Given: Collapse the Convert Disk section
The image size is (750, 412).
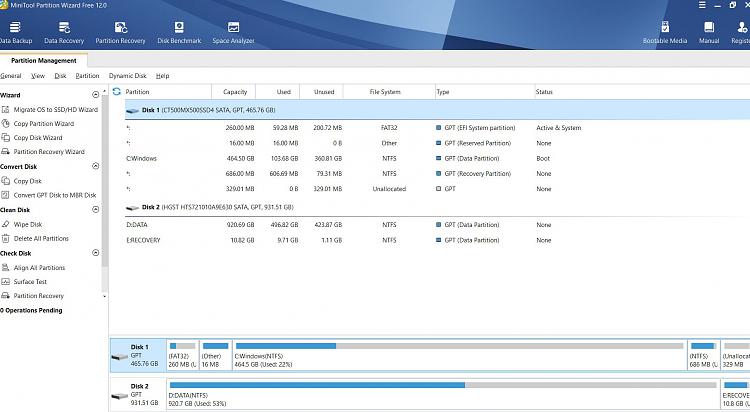Looking at the screenshot, I should click(96, 166).
